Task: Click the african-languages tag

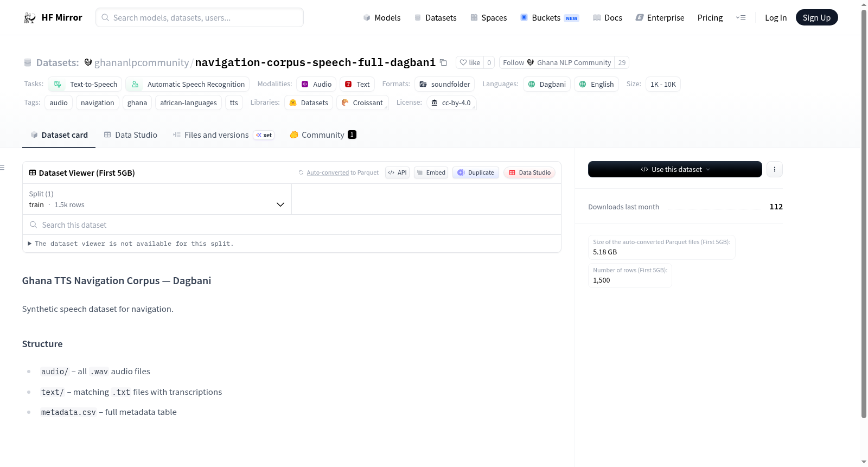Action: 188,103
